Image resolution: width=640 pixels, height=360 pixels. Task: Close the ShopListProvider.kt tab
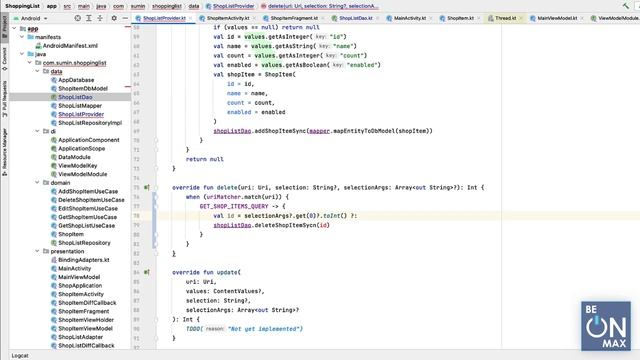pos(191,18)
